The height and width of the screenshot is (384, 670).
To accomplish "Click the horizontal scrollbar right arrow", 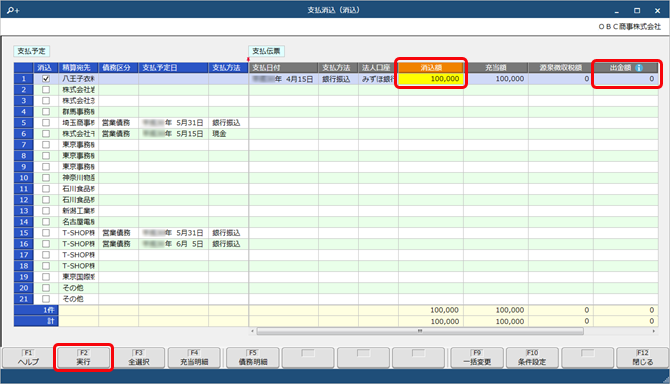I will [654, 331].
